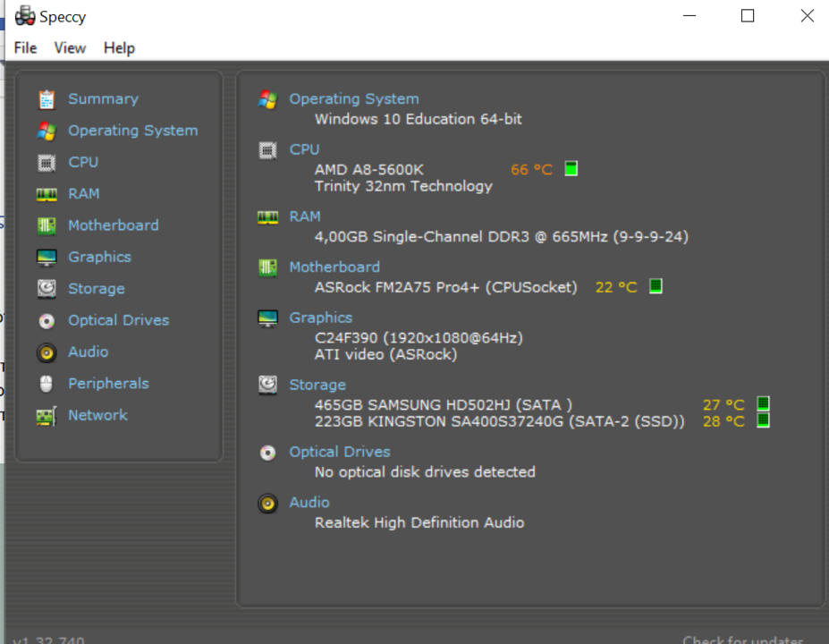Click the Optical Drives disc icon in sidebar

(x=47, y=321)
